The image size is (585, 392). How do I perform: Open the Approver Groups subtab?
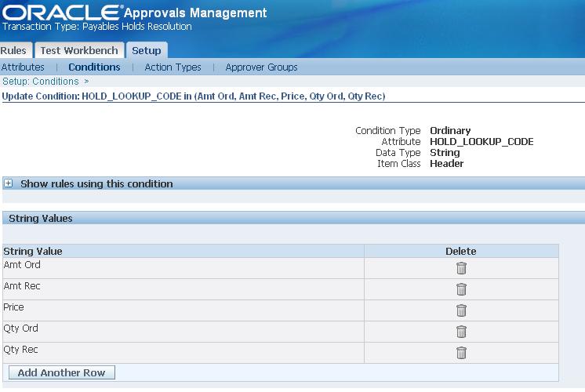point(262,67)
